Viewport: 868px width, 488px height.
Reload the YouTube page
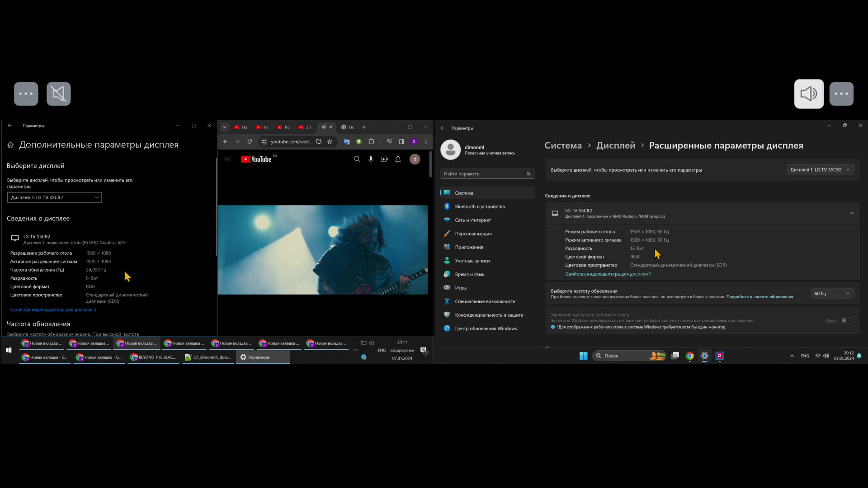250,141
